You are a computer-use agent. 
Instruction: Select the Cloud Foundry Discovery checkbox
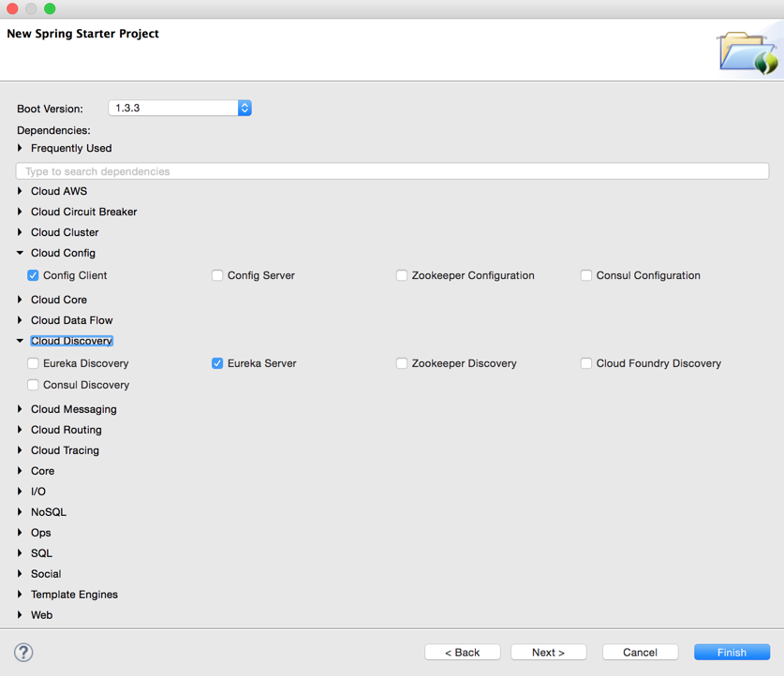point(586,363)
